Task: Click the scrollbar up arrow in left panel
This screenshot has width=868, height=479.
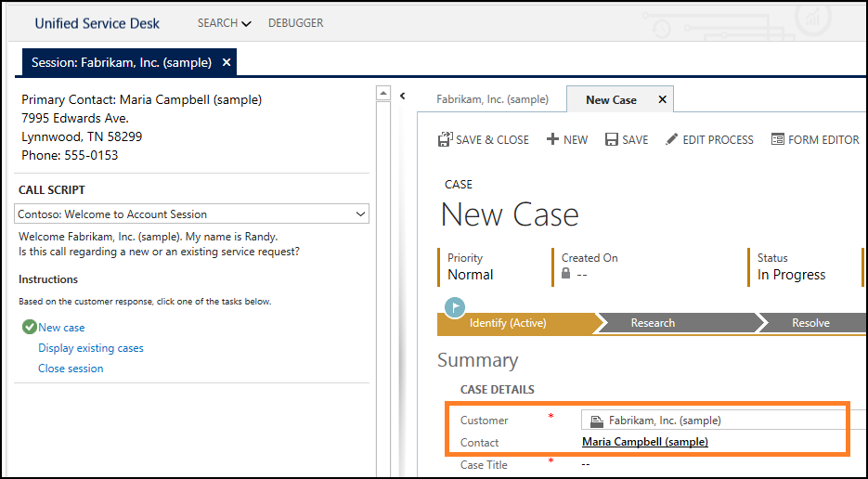Action: click(383, 93)
